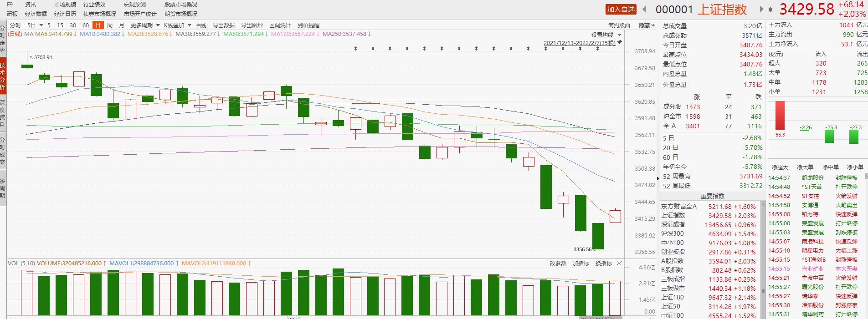This screenshot has width=868, height=319.
Task: Click the 导出数据 button
Action: pos(223,25)
